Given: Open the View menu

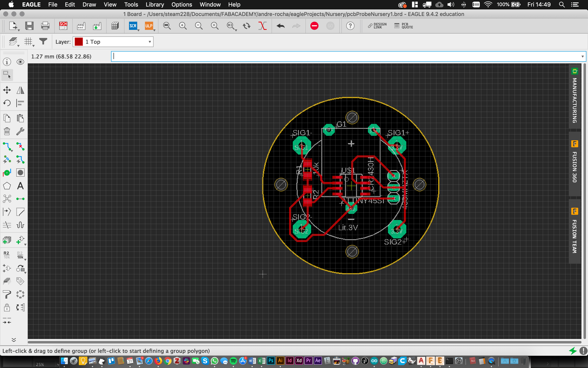Looking at the screenshot, I should pyautogui.click(x=110, y=4).
